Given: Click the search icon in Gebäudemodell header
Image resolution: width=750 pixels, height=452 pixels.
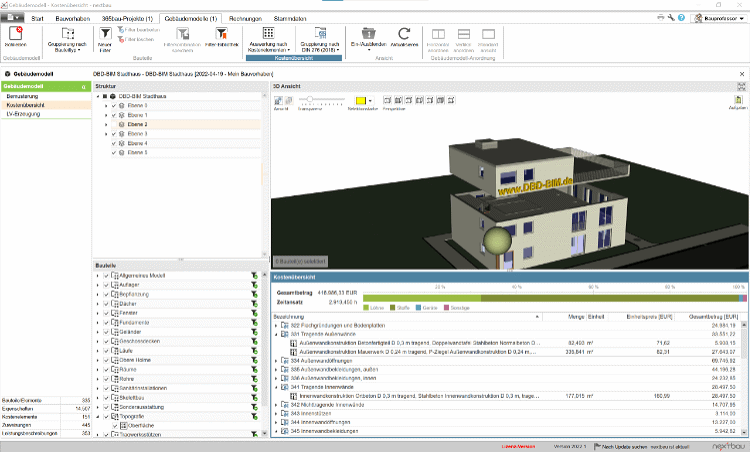Looking at the screenshot, I should point(84,87).
